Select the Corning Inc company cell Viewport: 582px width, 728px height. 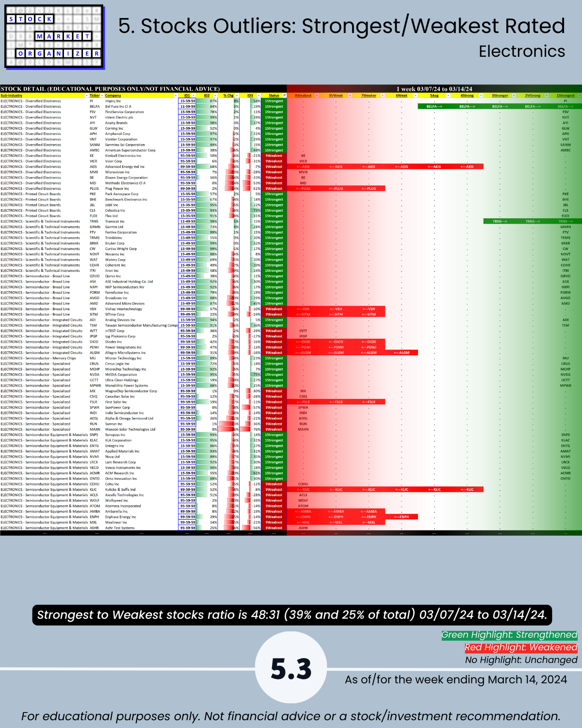coord(141,129)
